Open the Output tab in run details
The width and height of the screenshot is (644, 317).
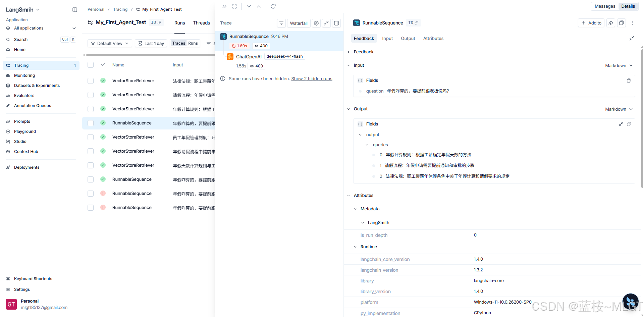pos(408,39)
